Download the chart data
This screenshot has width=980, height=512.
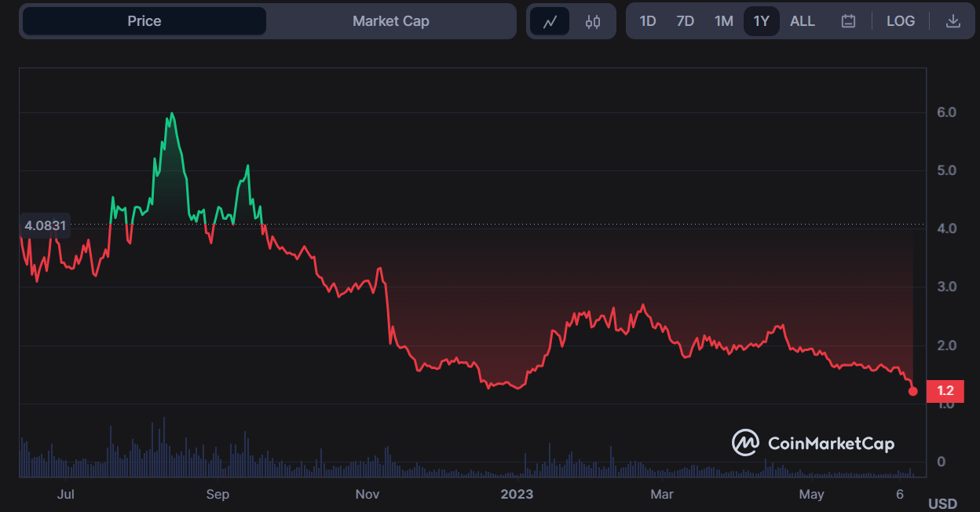tap(953, 21)
